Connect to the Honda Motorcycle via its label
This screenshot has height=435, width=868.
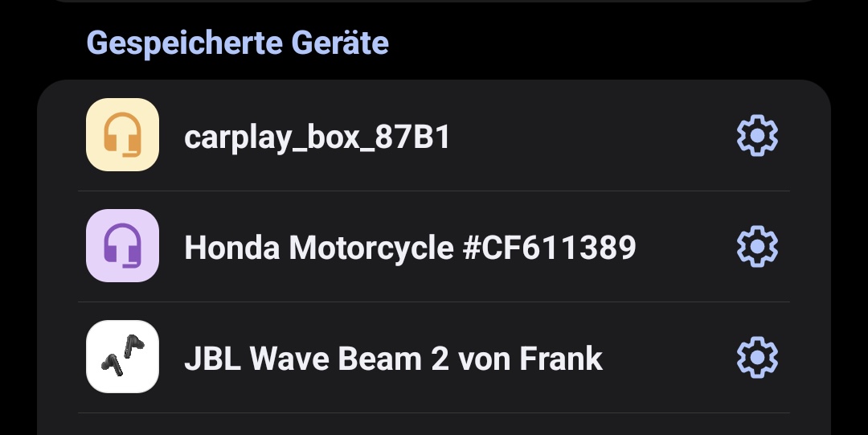[x=410, y=248]
